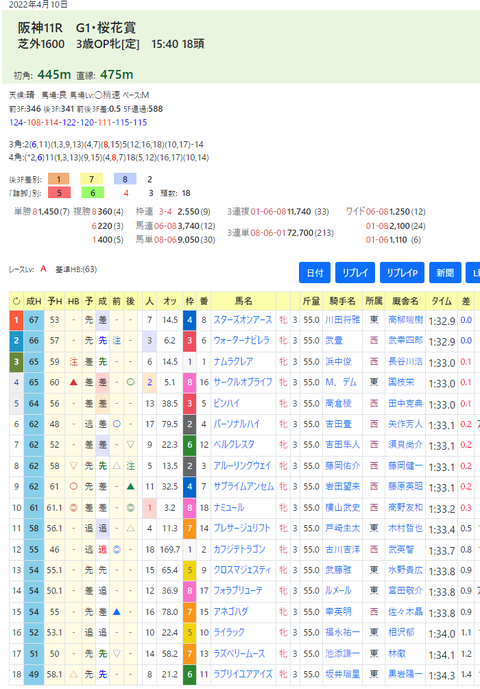Click the リプレイP button
The height and width of the screenshot is (689, 480).
pyautogui.click(x=402, y=273)
